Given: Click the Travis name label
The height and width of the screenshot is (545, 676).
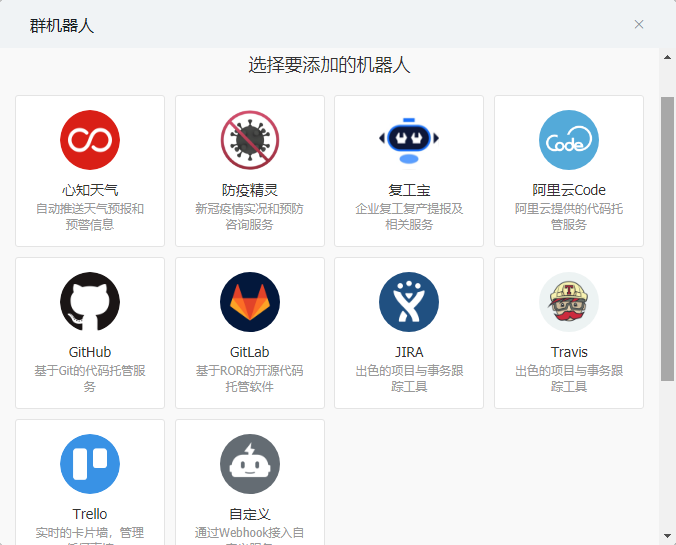Looking at the screenshot, I should [x=569, y=352].
